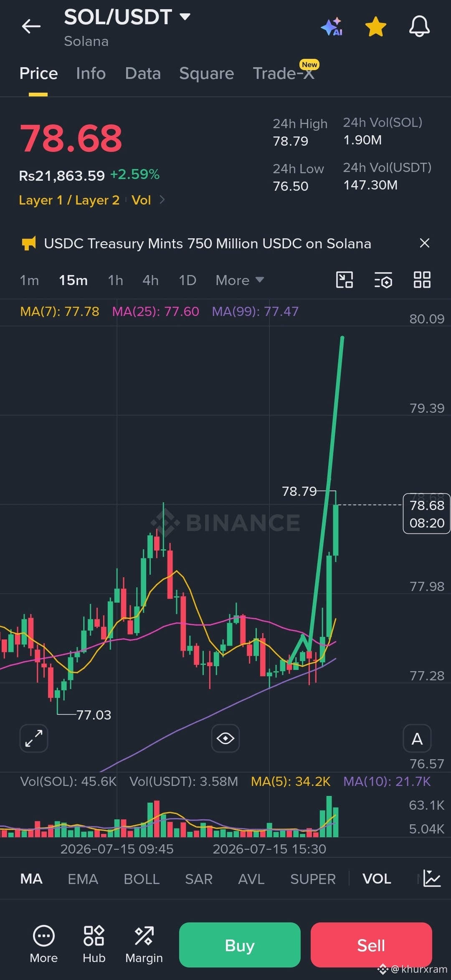Open MA(7) indicator value label
Viewport: 451px width, 980px height.
click(60, 311)
